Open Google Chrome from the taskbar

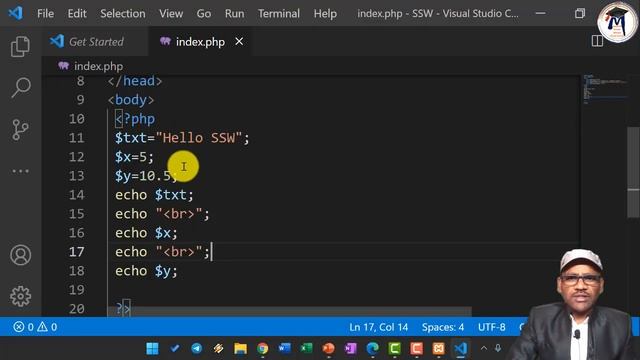coord(263,349)
